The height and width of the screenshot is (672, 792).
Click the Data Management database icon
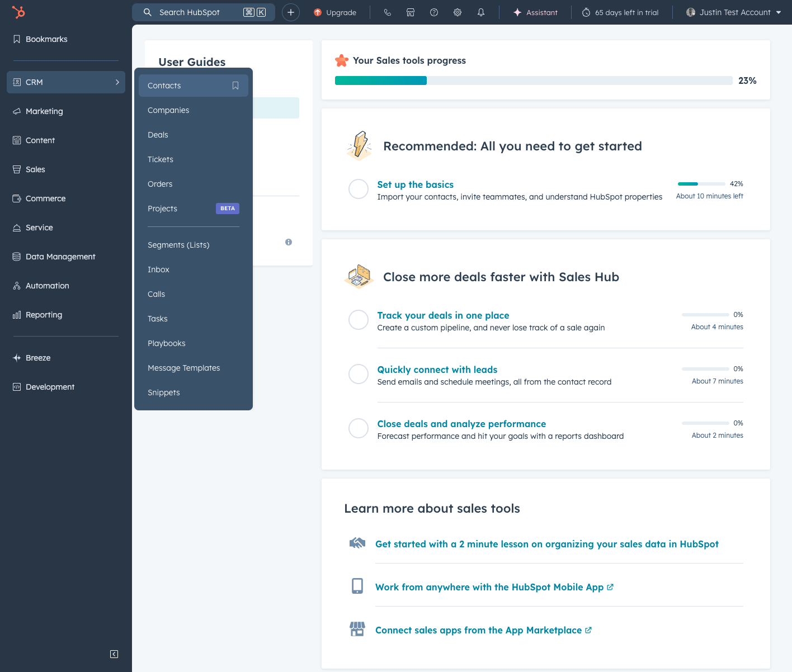[17, 257]
